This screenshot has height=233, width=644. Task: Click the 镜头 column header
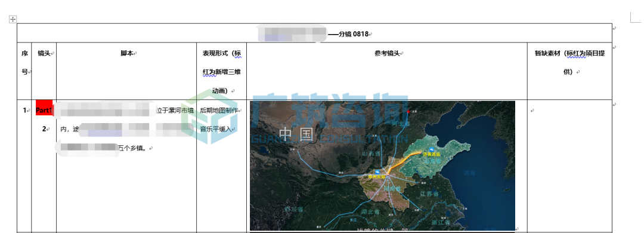tap(44, 53)
